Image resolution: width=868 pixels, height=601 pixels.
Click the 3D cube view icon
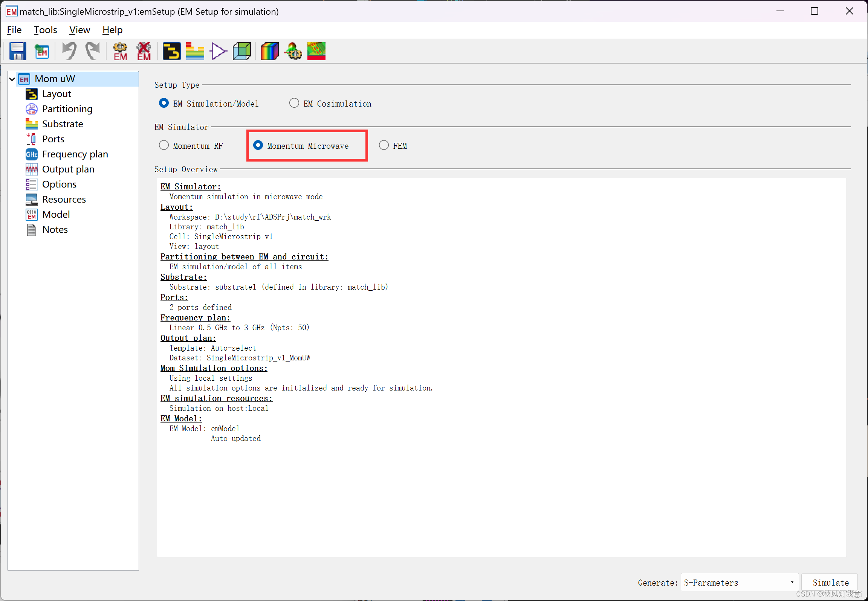pos(241,51)
